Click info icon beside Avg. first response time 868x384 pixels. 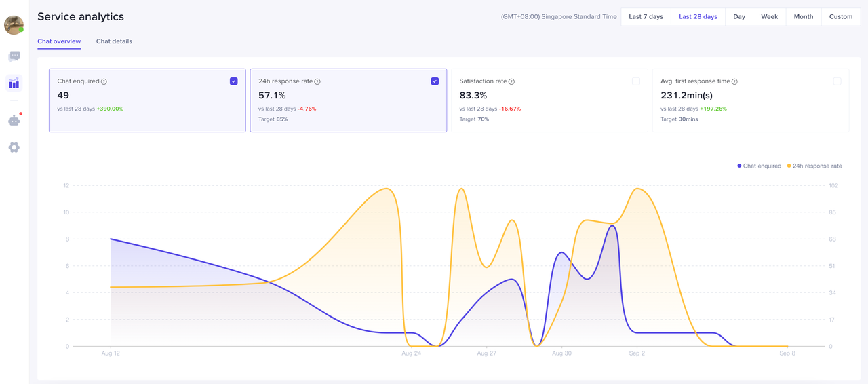pyautogui.click(x=734, y=81)
